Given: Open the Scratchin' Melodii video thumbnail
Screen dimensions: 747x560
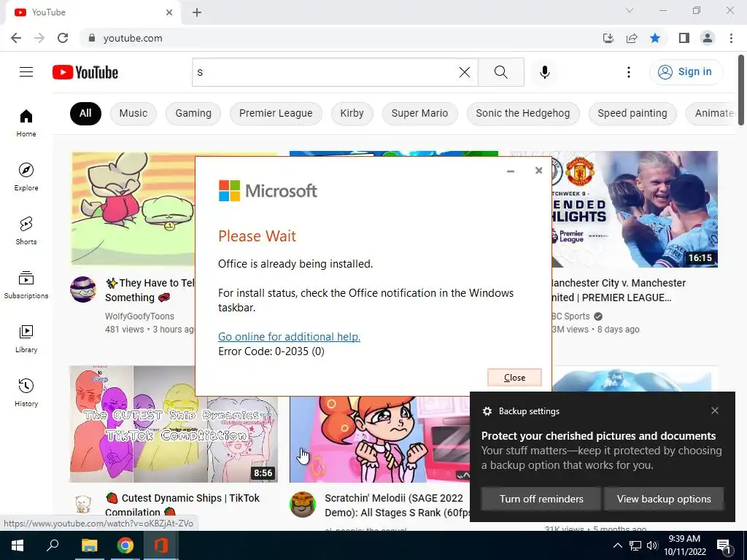Looking at the screenshot, I should (379, 440).
